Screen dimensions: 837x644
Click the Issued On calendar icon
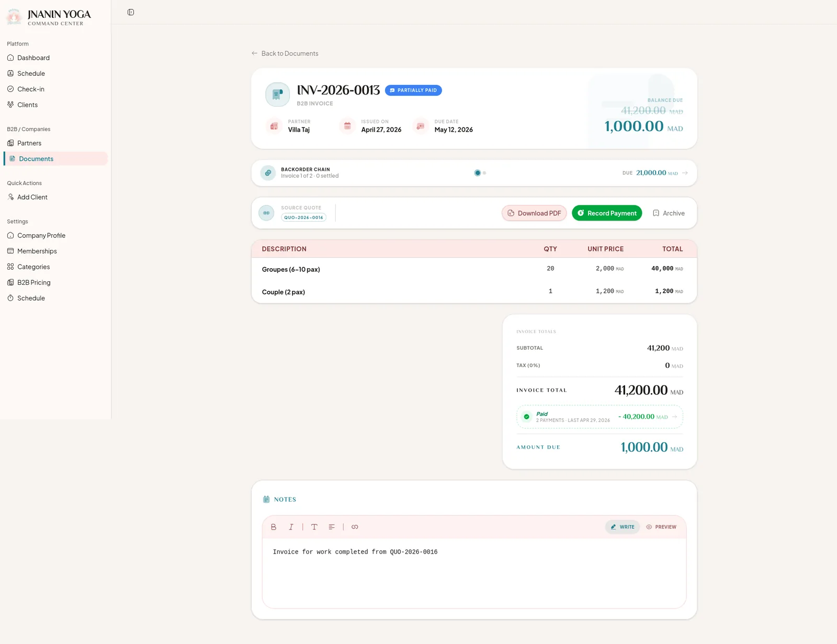pyautogui.click(x=347, y=126)
